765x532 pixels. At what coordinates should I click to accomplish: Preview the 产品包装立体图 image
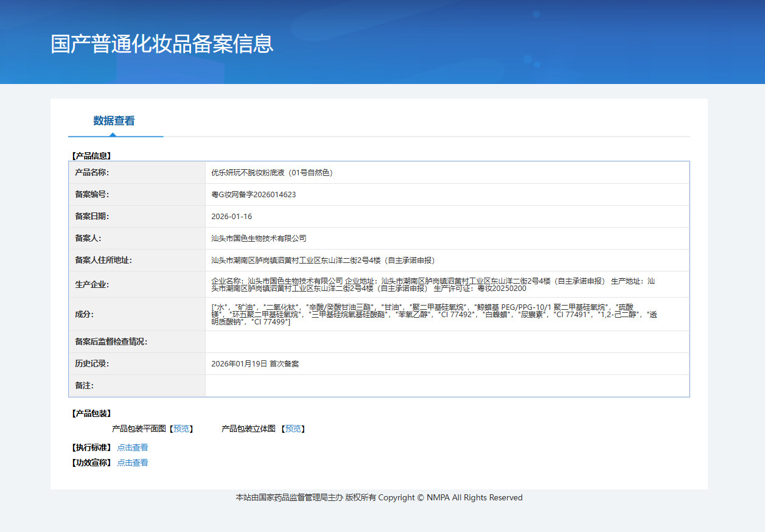click(x=293, y=429)
